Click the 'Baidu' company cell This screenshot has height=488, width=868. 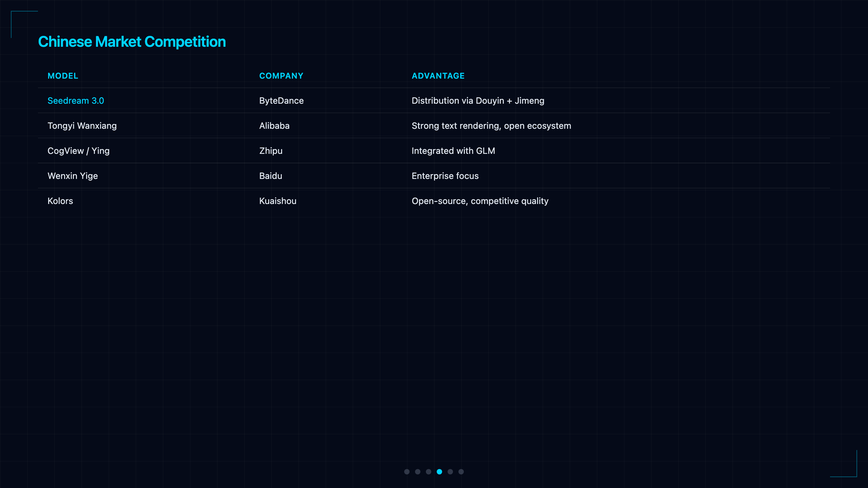point(271,176)
